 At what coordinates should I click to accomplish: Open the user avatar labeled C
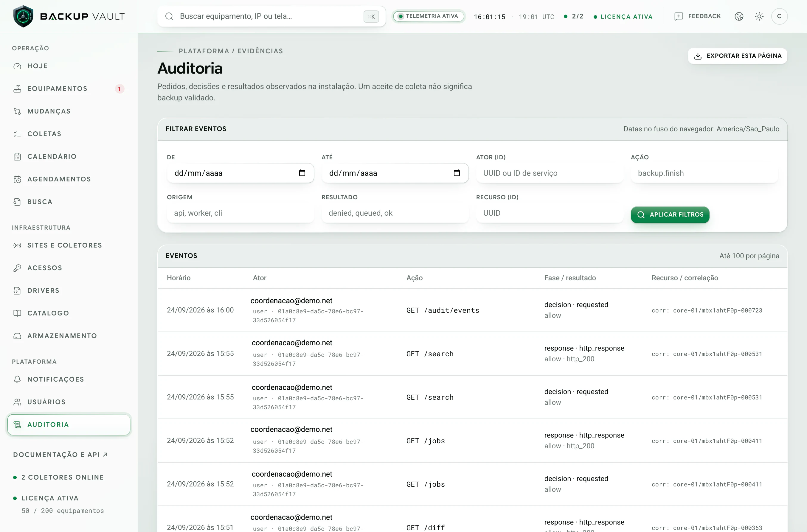coord(779,16)
